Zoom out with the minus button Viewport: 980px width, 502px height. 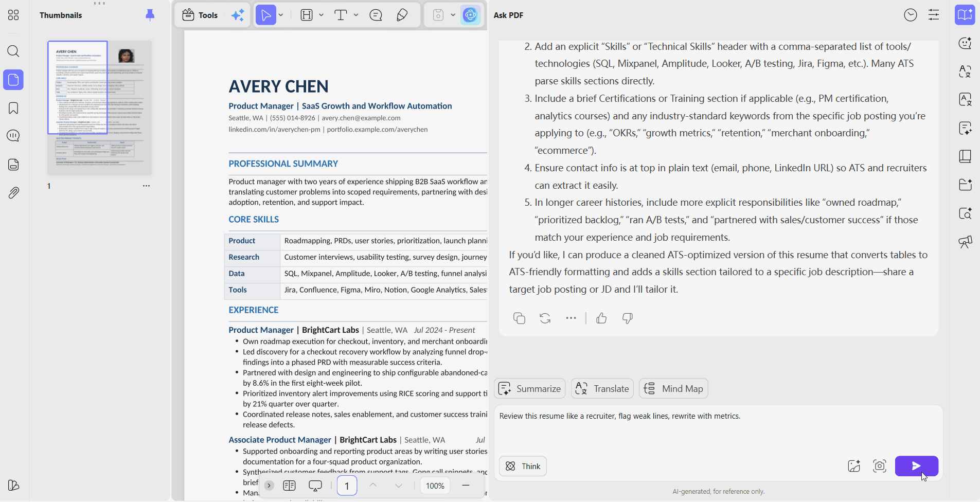pos(466,486)
